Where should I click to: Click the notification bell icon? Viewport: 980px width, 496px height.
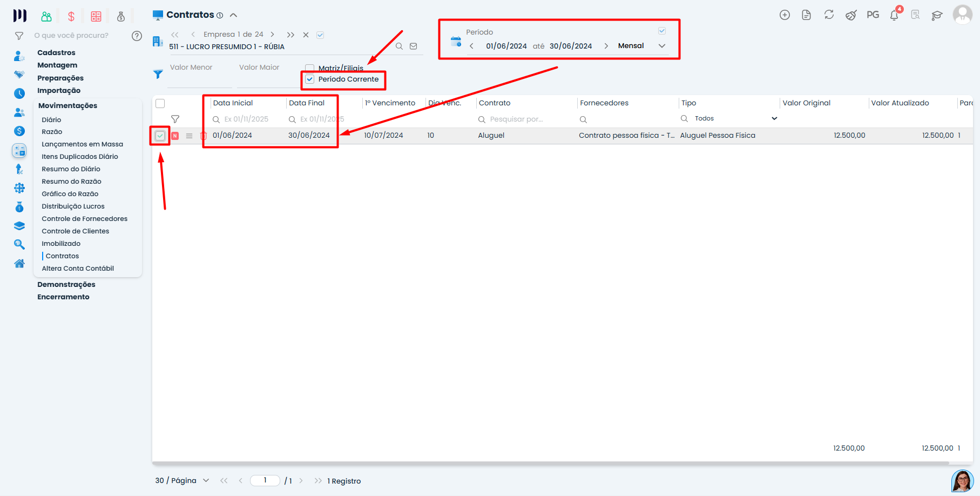[894, 15]
